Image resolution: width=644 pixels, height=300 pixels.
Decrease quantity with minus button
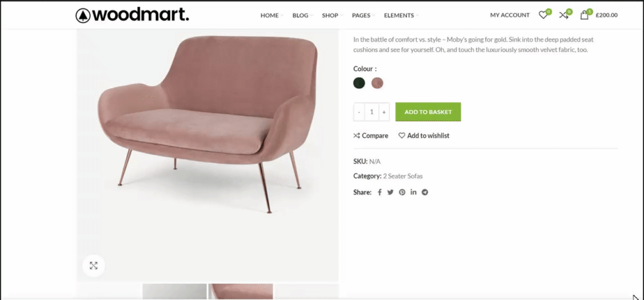pyautogui.click(x=359, y=112)
